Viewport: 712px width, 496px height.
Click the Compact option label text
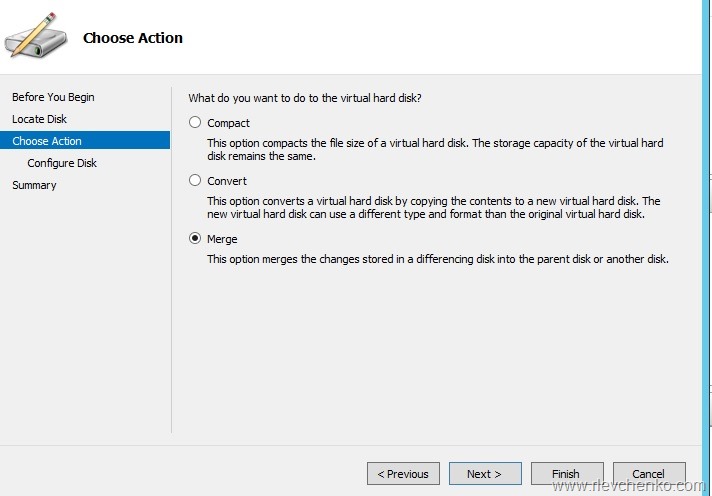point(228,123)
